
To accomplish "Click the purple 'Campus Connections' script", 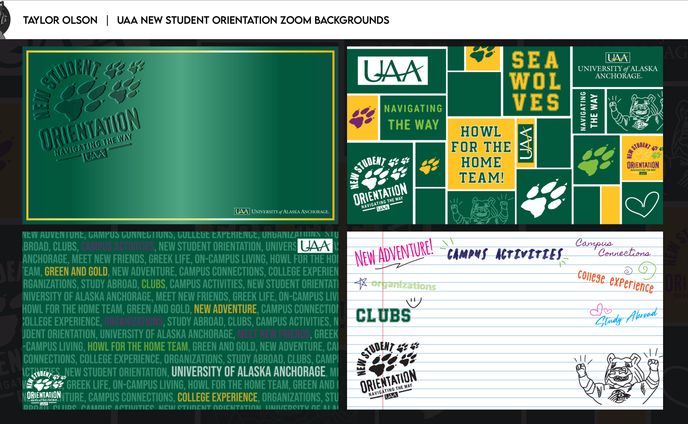I will [x=613, y=248].
